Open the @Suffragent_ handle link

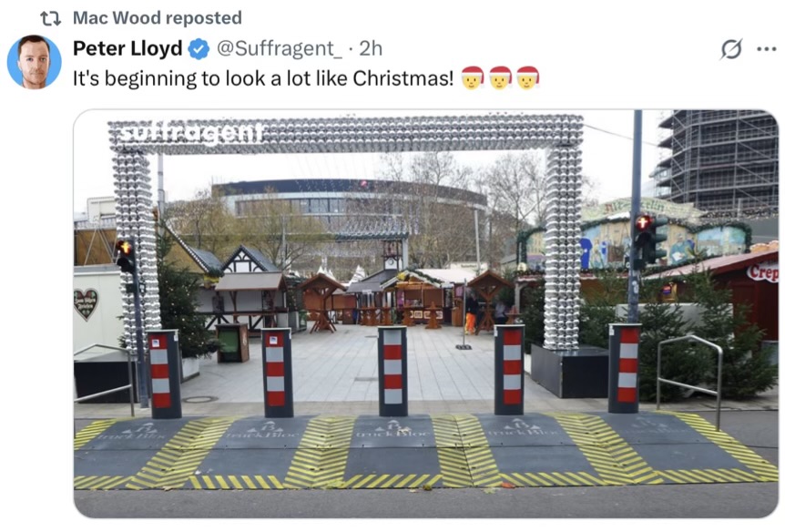pos(280,48)
